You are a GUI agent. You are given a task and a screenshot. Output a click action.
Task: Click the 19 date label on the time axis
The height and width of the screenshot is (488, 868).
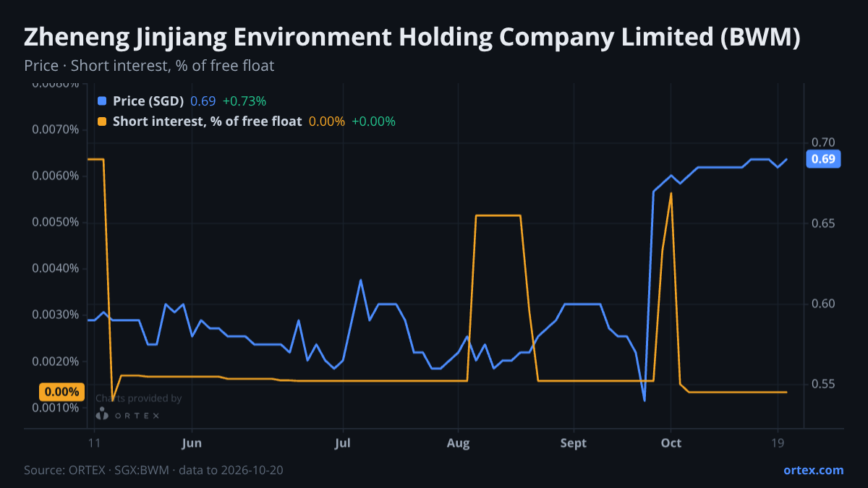[x=778, y=442]
